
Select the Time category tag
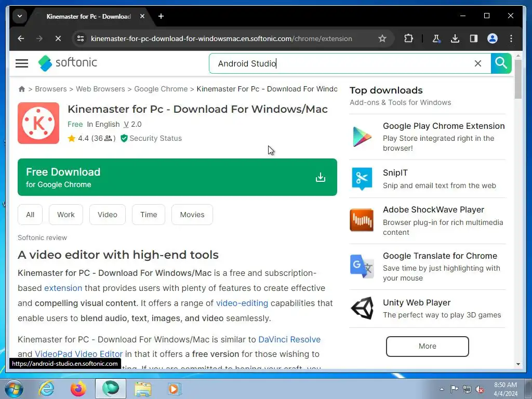(149, 215)
